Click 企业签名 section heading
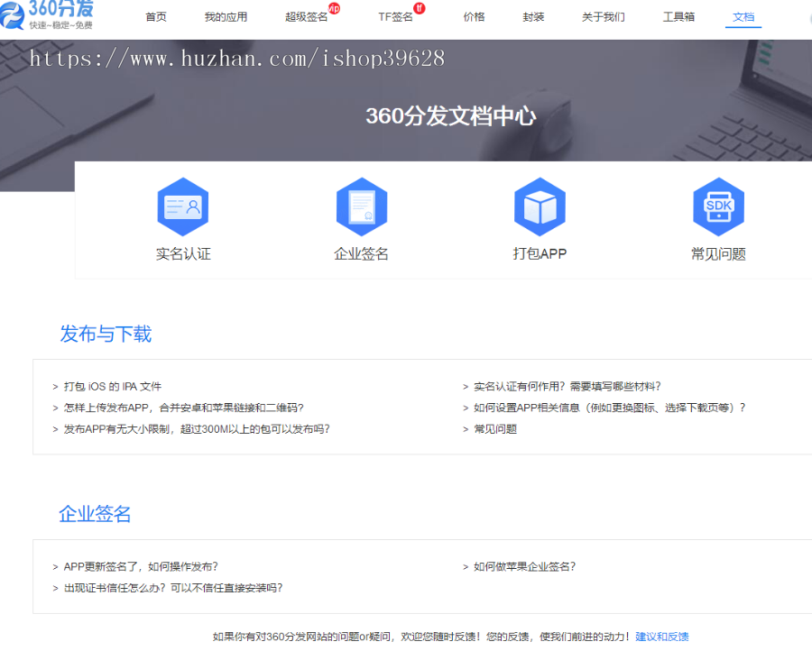Viewport: 812px width, 651px height. coord(95,514)
